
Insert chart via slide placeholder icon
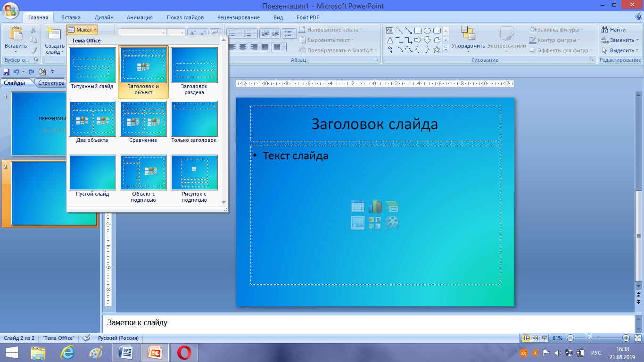(x=375, y=206)
